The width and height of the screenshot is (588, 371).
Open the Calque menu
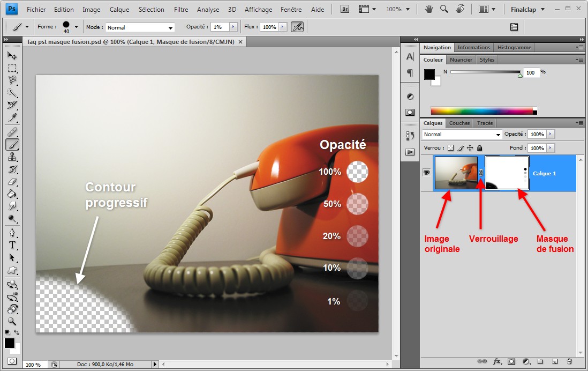[x=119, y=10]
